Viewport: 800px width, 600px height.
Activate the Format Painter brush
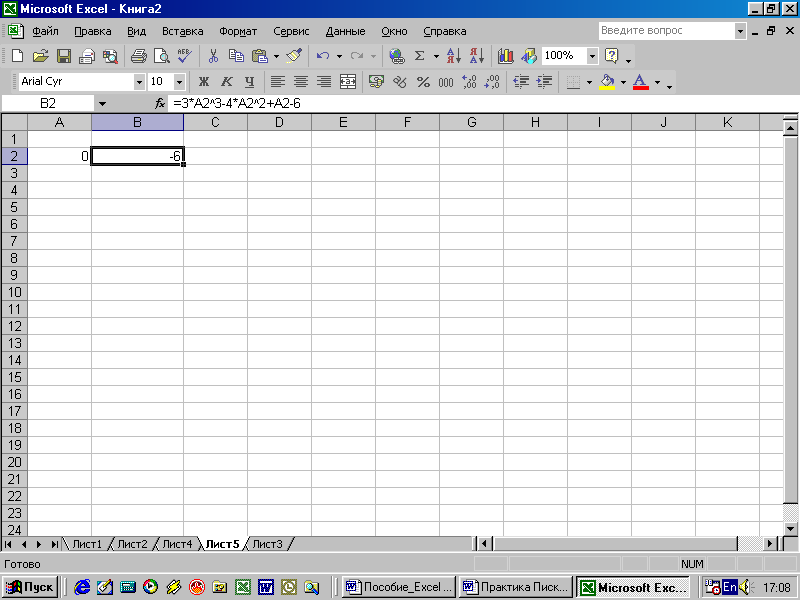tap(294, 56)
